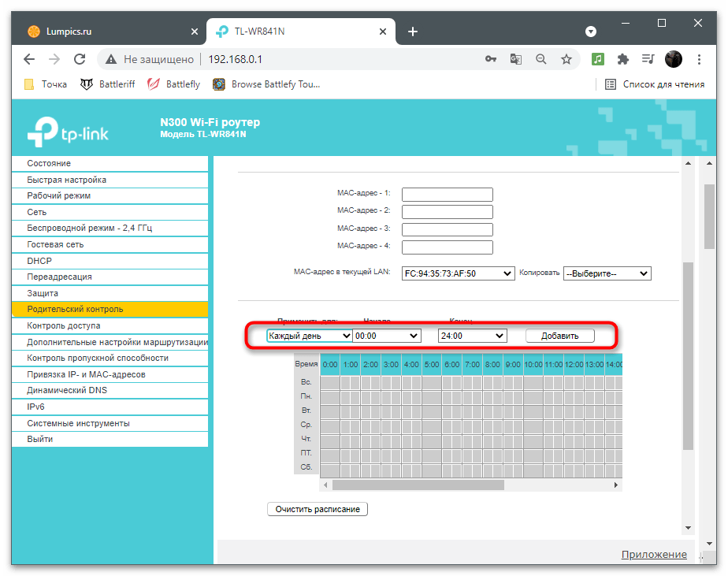Click the MAC-адрес - 2 input field
Image resolution: width=728 pixels, height=576 pixels.
pyautogui.click(x=447, y=212)
